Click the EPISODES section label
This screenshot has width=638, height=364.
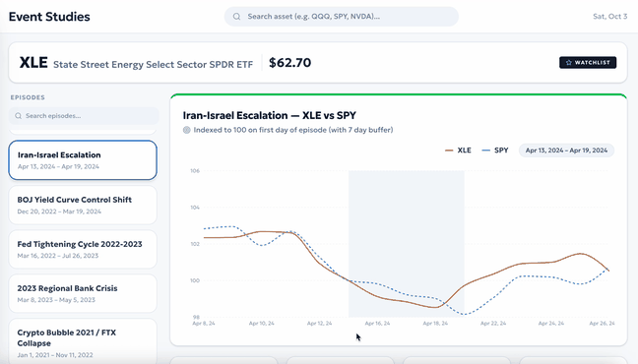(x=28, y=97)
